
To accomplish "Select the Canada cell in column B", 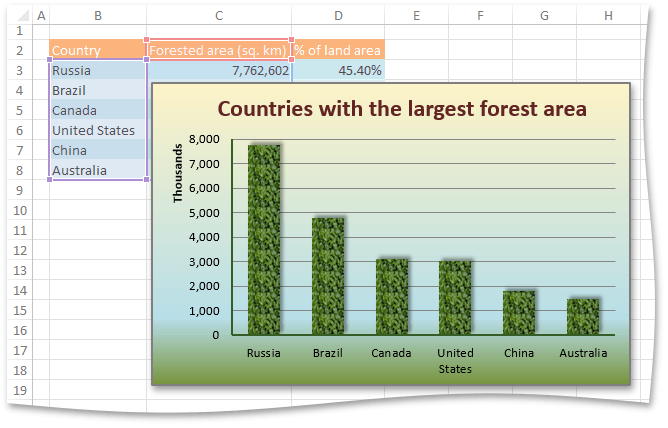I will (98, 110).
